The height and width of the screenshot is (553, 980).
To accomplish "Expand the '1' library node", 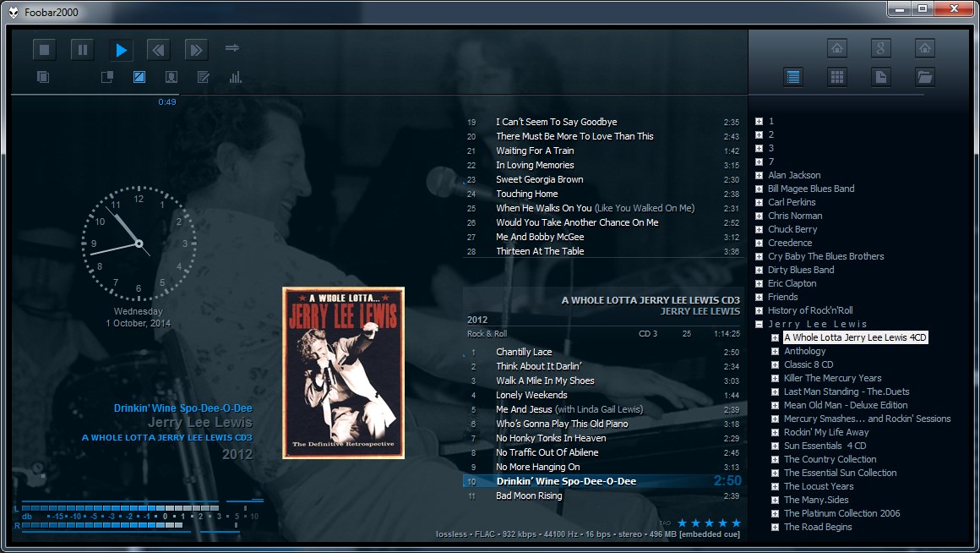I will pyautogui.click(x=759, y=122).
